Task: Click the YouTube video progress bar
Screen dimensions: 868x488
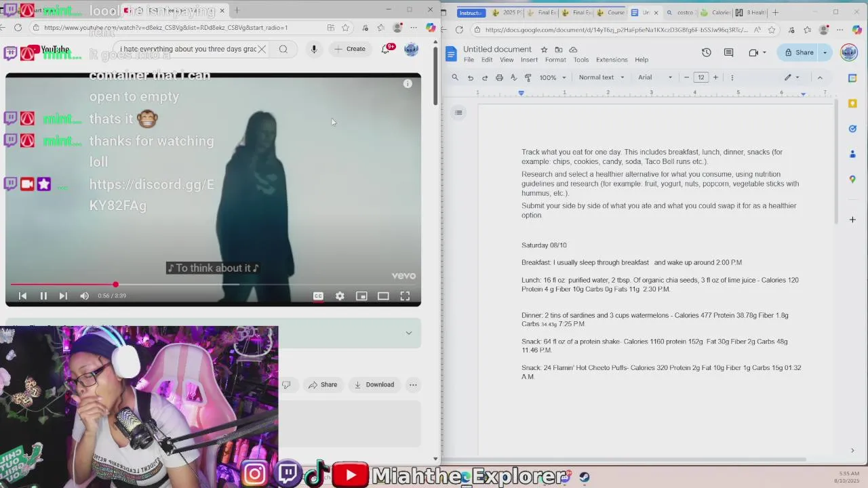Action: point(213,285)
